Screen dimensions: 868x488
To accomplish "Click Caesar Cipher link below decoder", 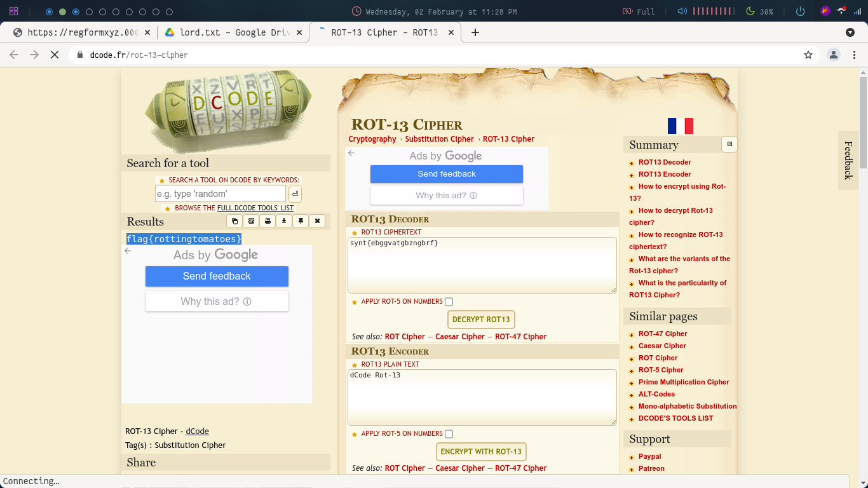I will pyautogui.click(x=460, y=337).
